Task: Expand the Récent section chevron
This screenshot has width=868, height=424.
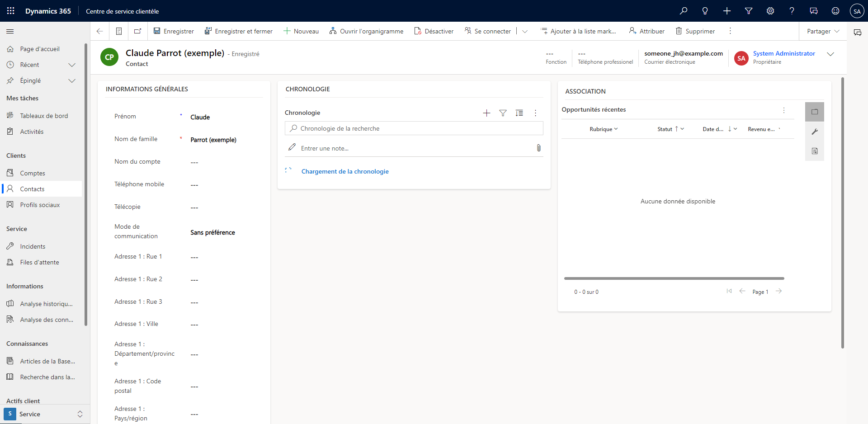Action: point(72,65)
